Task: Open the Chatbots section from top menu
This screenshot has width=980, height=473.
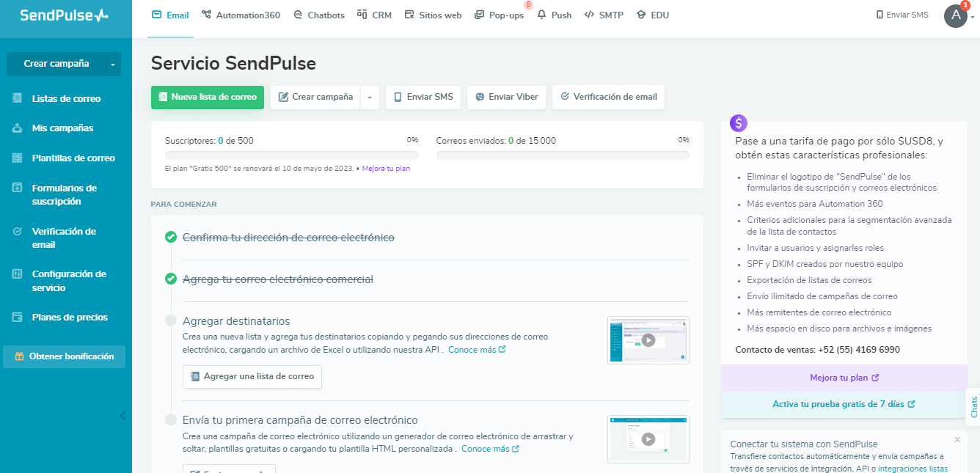Action: tap(298, 13)
